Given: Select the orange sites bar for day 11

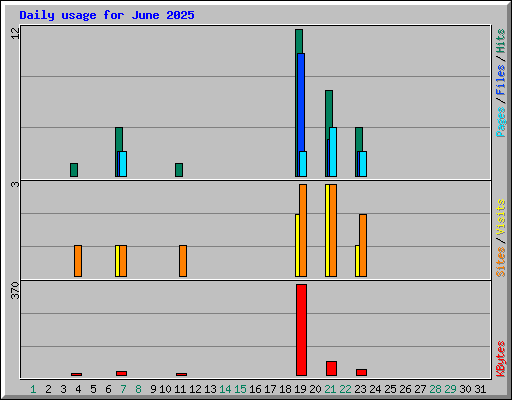Looking at the screenshot, I should 183,261.
